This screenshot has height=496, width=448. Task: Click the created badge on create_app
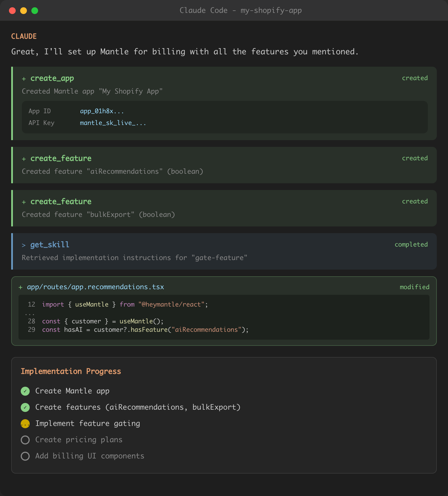click(x=415, y=78)
